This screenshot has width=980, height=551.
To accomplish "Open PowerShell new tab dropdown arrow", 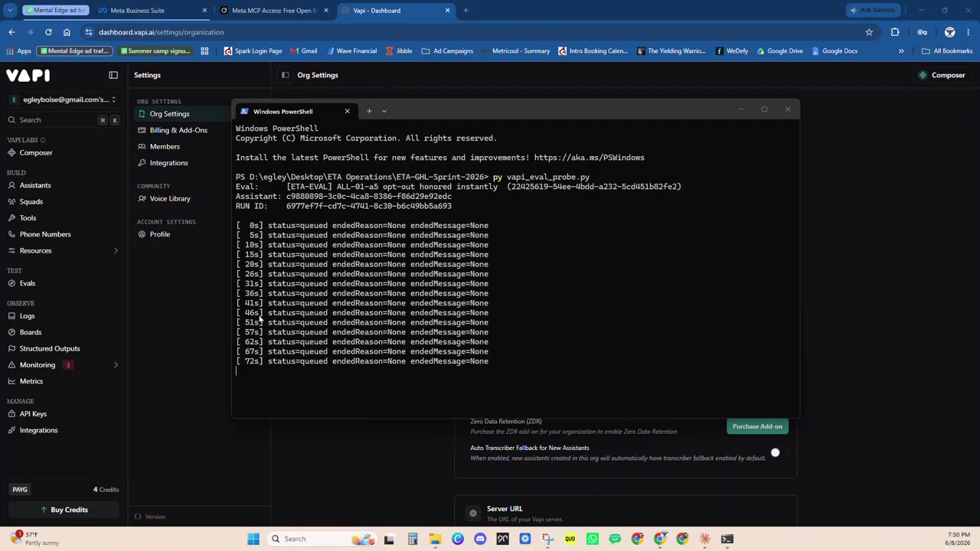I will [384, 111].
